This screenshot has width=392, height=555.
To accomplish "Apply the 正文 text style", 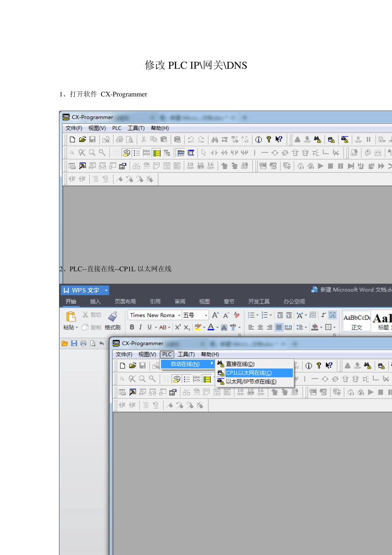I will (357, 321).
